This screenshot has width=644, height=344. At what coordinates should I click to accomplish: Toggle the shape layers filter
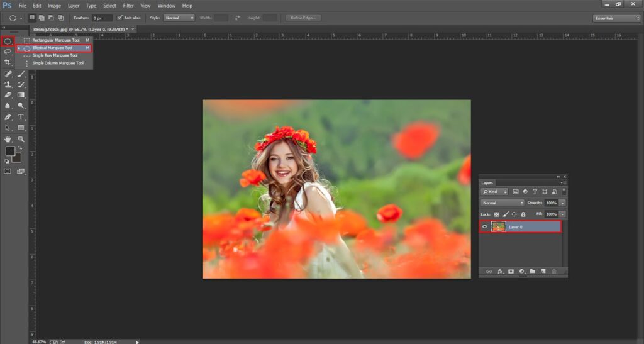[545, 192]
